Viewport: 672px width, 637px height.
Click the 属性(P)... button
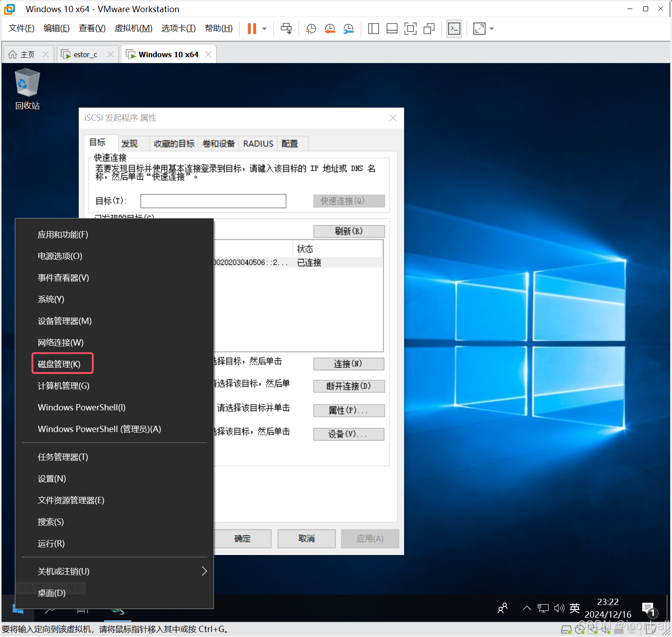(349, 410)
